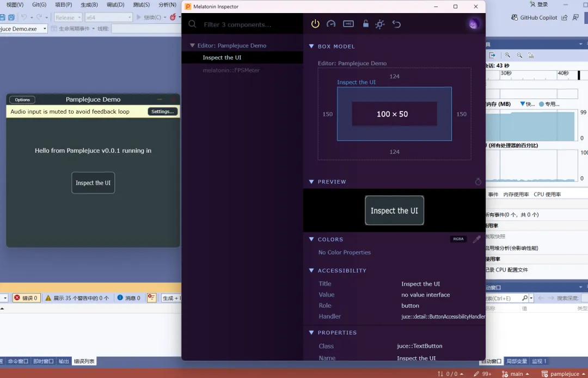Image resolution: width=588 pixels, height=378 pixels.
Task: Click the zoom in icon in diagnostics toolbar
Action: pyautogui.click(x=507, y=55)
